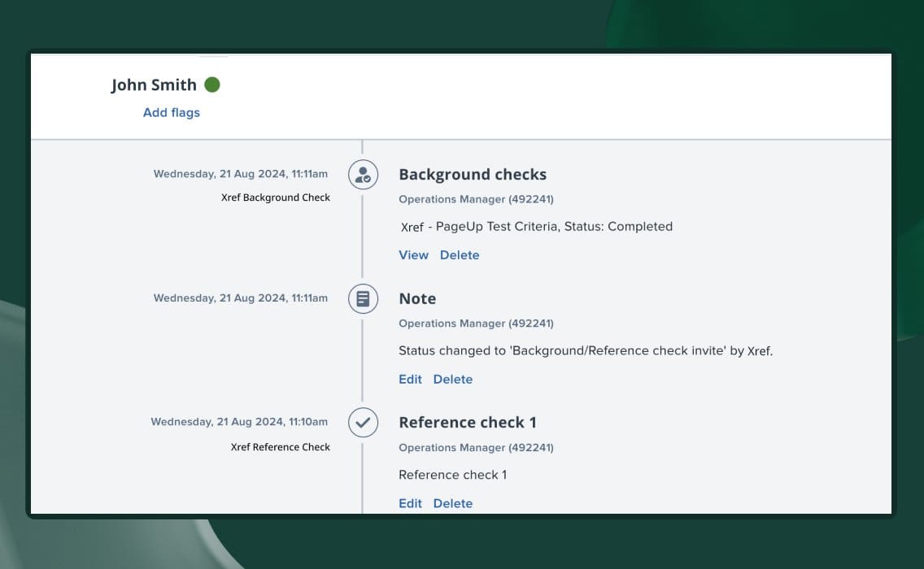Image resolution: width=924 pixels, height=569 pixels.
Task: Click the Reference check 1 checkmark icon
Action: pyautogui.click(x=363, y=423)
